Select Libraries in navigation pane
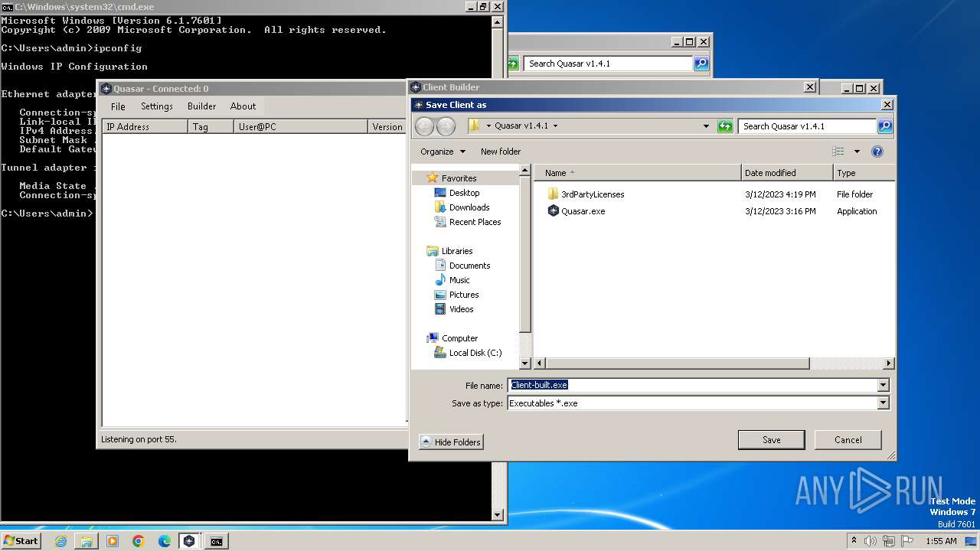 click(456, 251)
